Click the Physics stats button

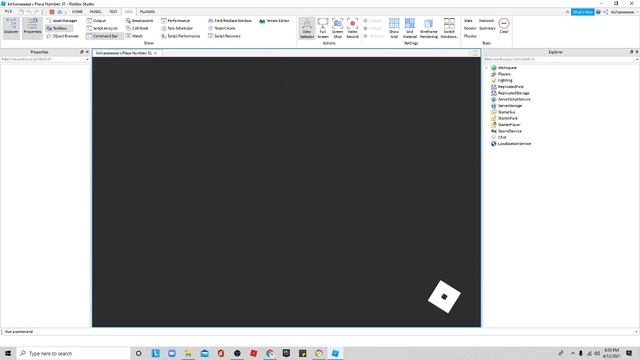point(470,36)
